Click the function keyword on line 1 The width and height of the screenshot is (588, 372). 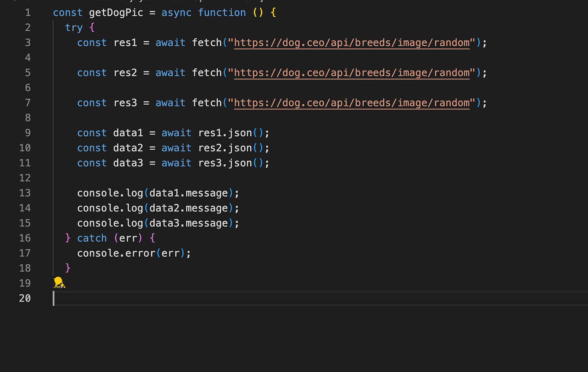(x=222, y=13)
